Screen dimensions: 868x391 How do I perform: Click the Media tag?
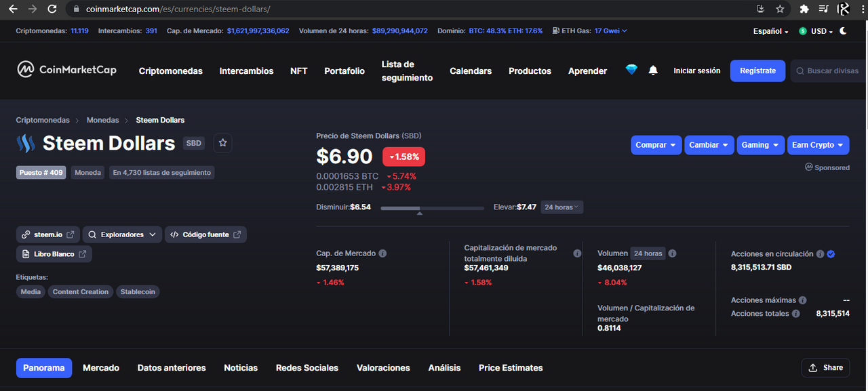click(31, 292)
